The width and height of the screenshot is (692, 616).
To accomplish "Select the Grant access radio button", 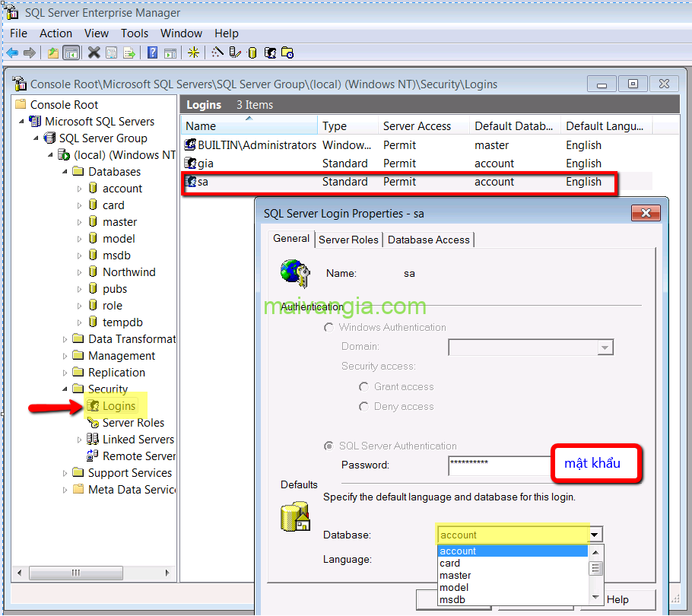I will [x=364, y=387].
